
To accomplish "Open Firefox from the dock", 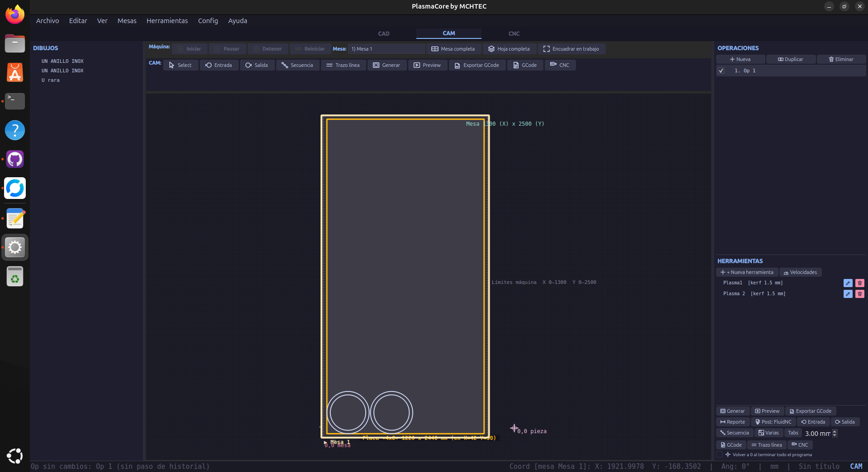I will [15, 14].
